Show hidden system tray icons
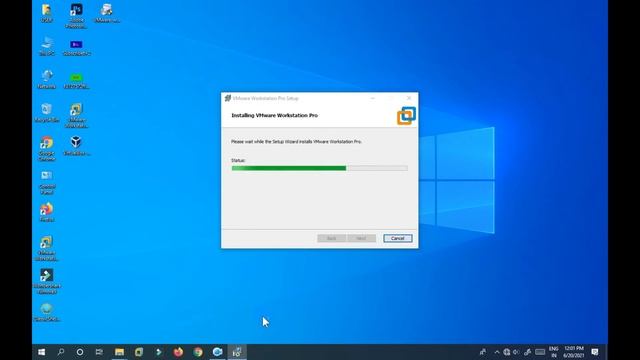This screenshot has width=640, height=360. tap(496, 352)
